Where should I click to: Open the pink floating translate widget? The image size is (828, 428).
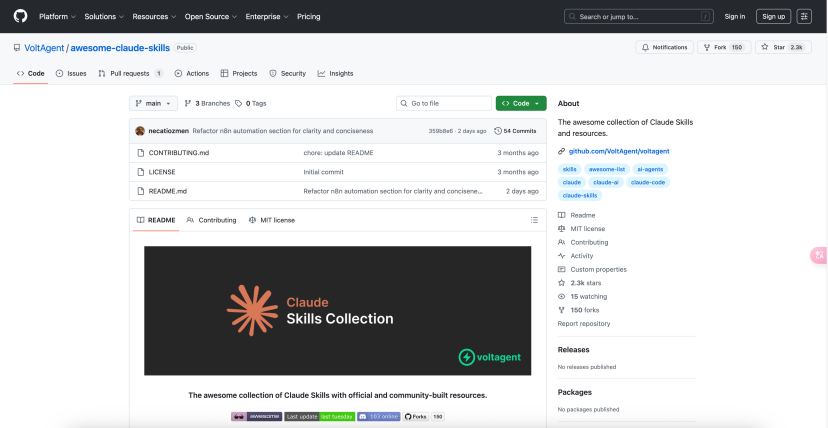(819, 256)
